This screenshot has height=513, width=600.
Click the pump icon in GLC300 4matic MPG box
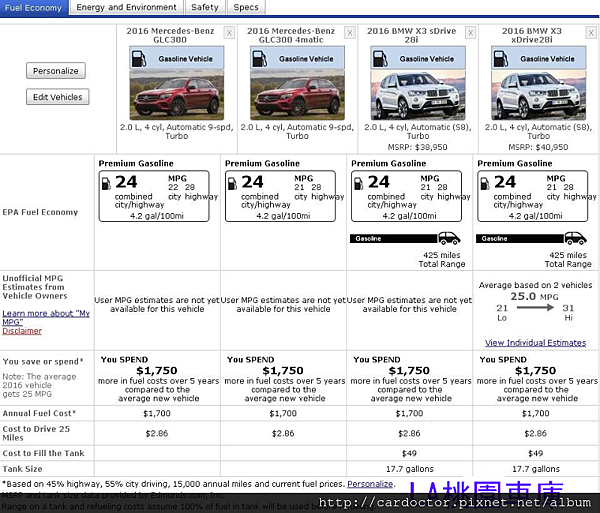[x=232, y=184]
